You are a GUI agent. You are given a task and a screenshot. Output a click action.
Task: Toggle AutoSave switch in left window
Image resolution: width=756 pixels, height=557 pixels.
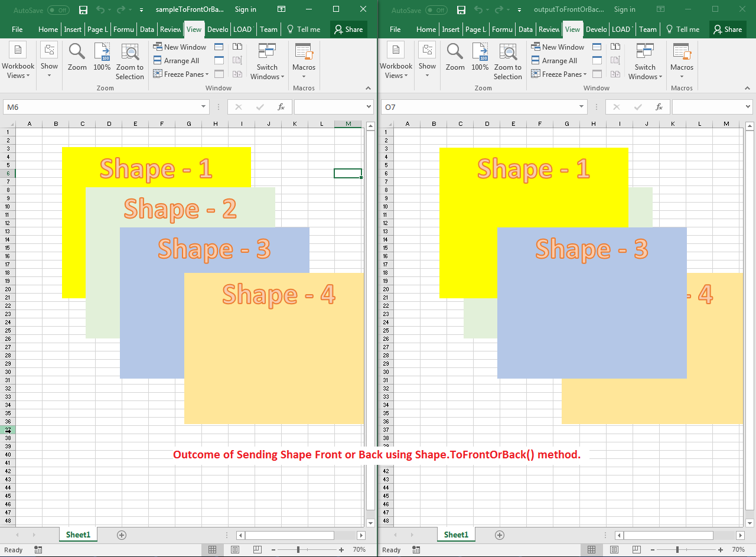pyautogui.click(x=58, y=10)
